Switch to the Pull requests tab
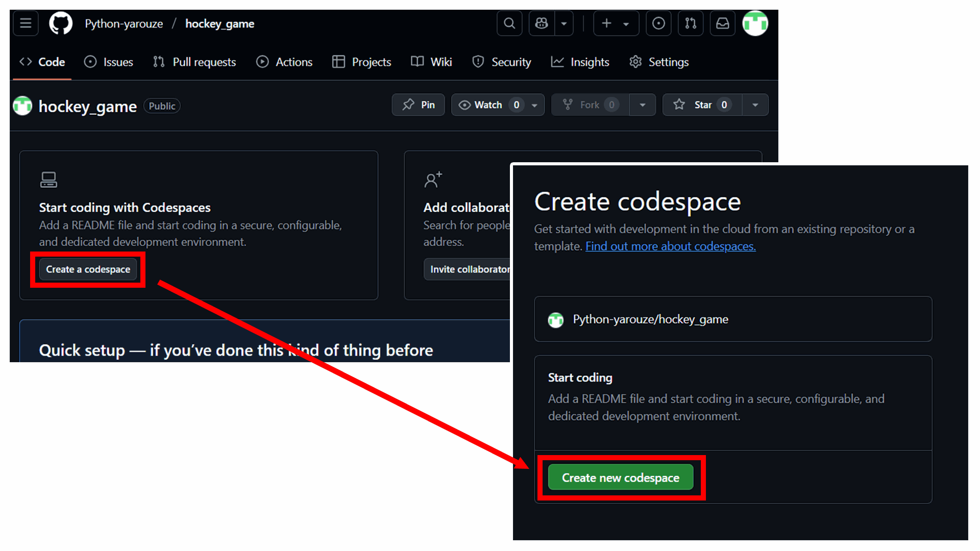 point(194,62)
